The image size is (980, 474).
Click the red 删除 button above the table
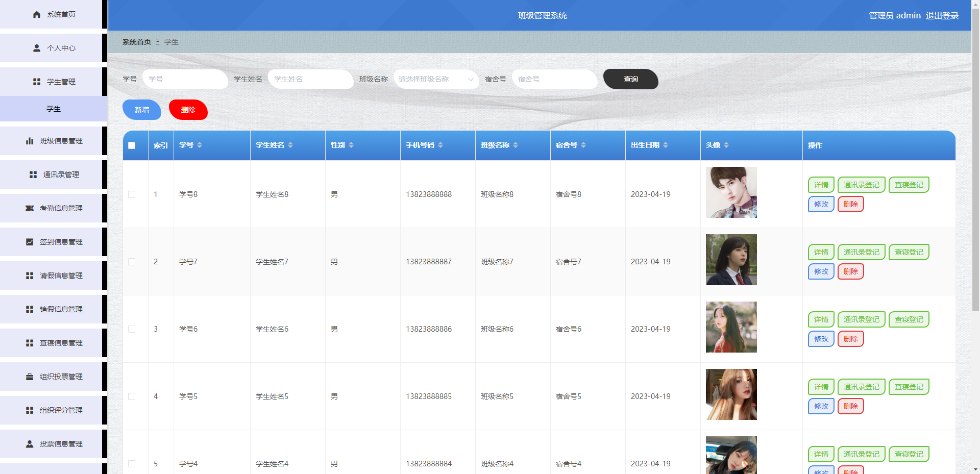[x=188, y=110]
